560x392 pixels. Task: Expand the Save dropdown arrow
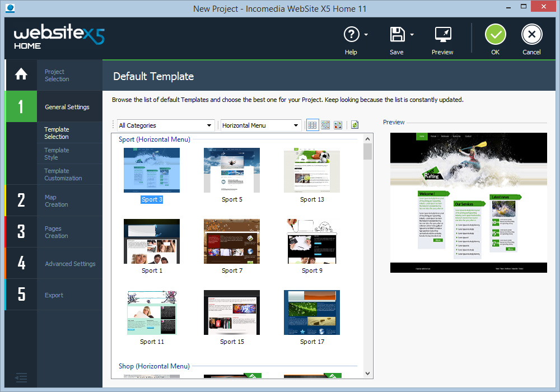pos(412,35)
